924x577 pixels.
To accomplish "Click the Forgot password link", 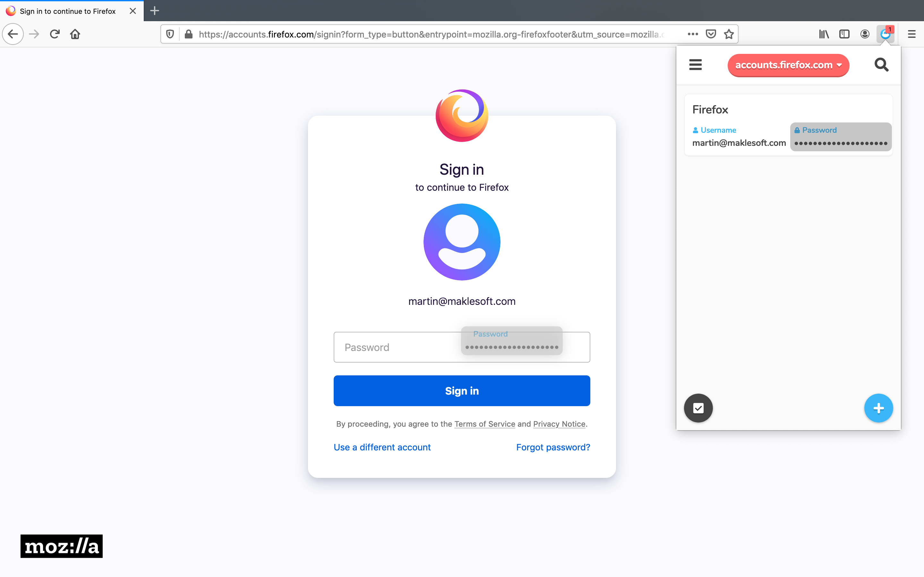I will coord(553,447).
